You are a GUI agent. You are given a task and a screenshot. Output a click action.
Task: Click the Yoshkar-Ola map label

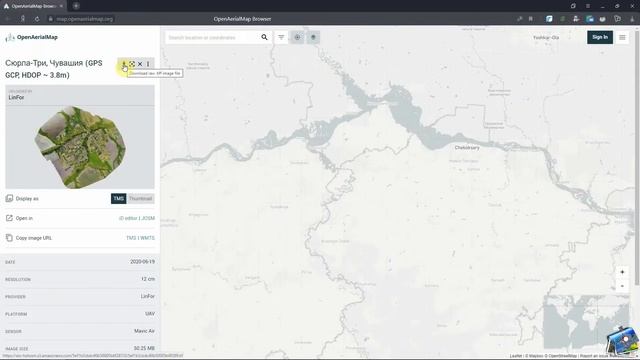tap(546, 38)
